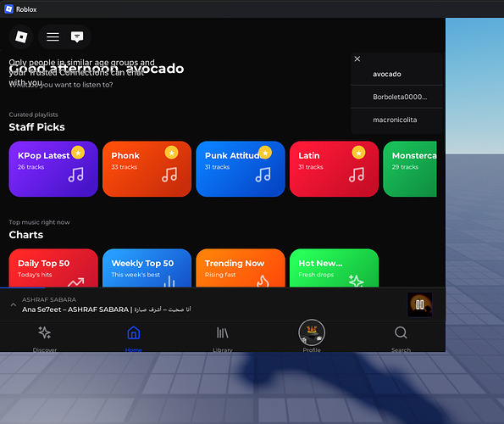Click the music note on KPop Latest
The image size is (504, 424).
coord(76,175)
